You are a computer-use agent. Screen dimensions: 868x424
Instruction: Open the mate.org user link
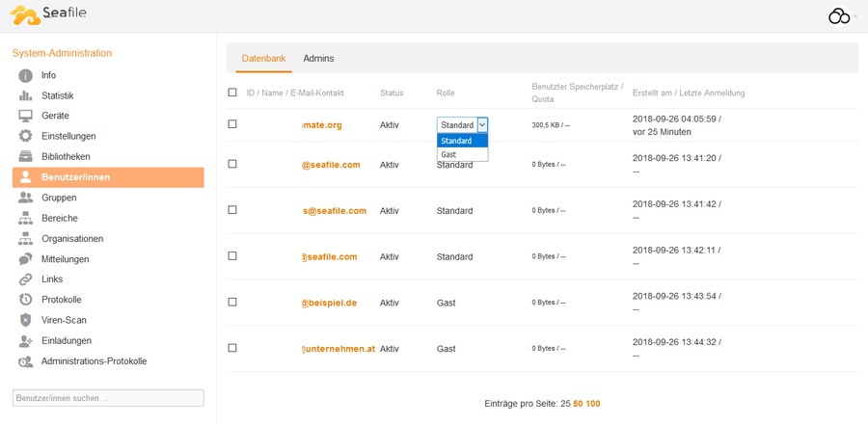[321, 125]
